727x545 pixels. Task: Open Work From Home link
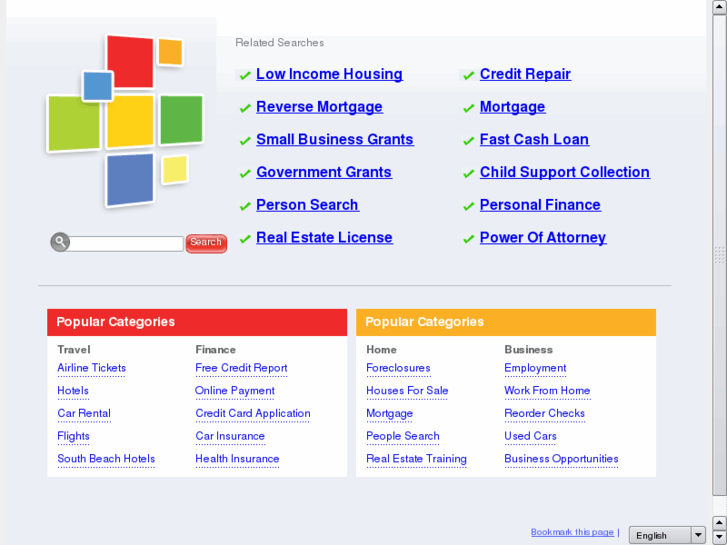pos(547,391)
